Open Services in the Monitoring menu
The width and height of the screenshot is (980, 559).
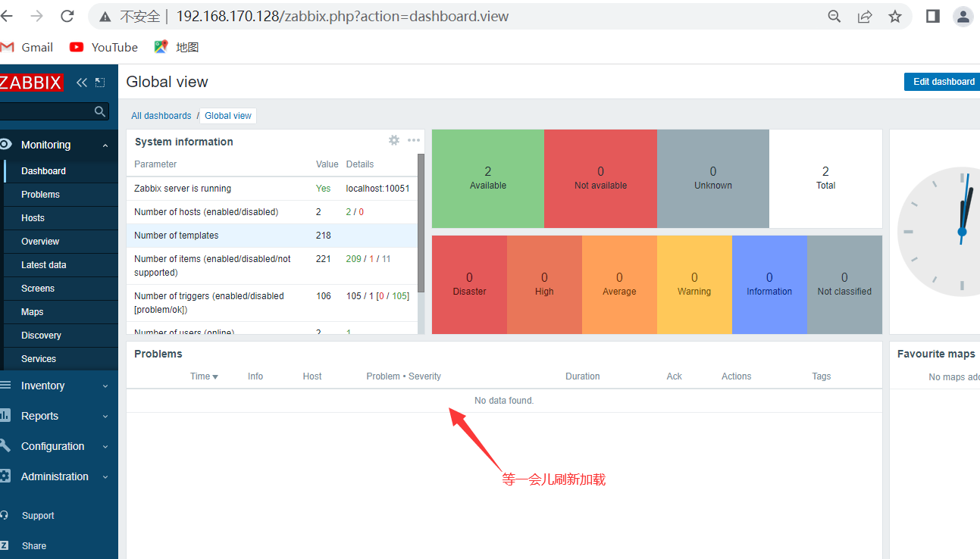[x=59, y=359]
